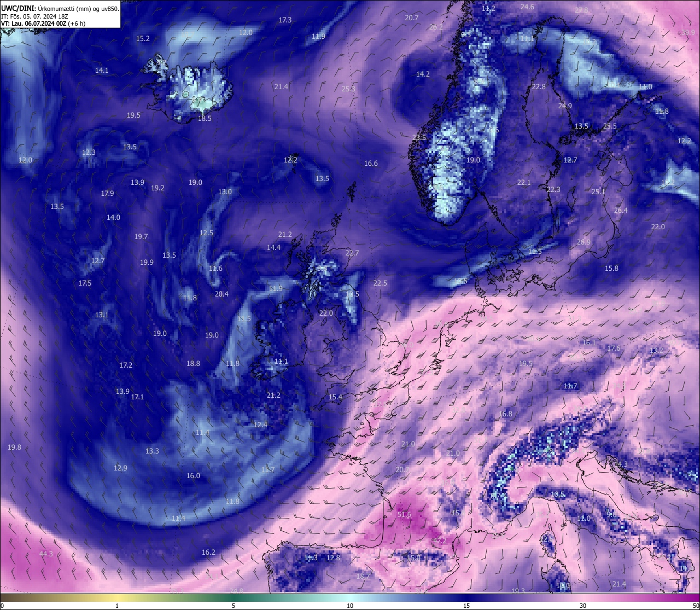Screen dimensions: 700x610
Task: Point at the map value 14.0
Action: pyautogui.click(x=113, y=218)
